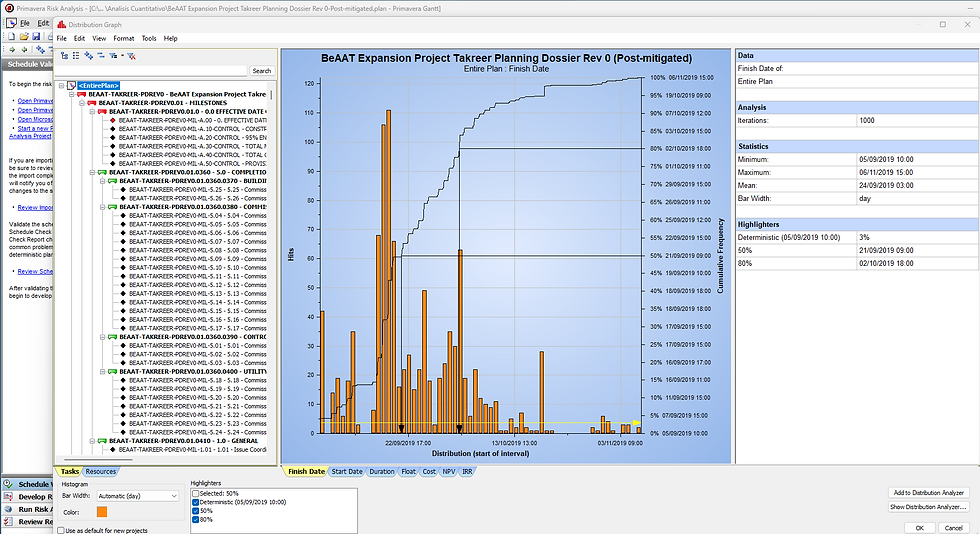Click the first green arrow icon in main toolbar
Image resolution: width=980 pixels, height=534 pixels.
click(x=12, y=49)
